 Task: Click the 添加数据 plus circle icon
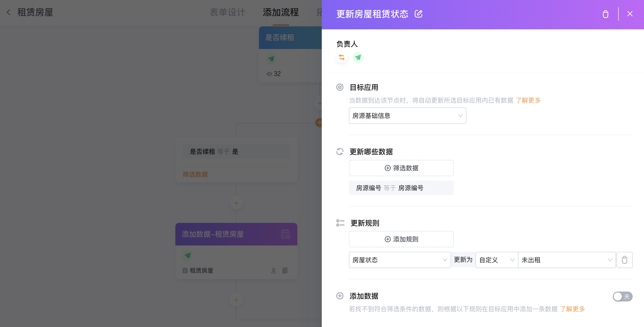click(340, 296)
